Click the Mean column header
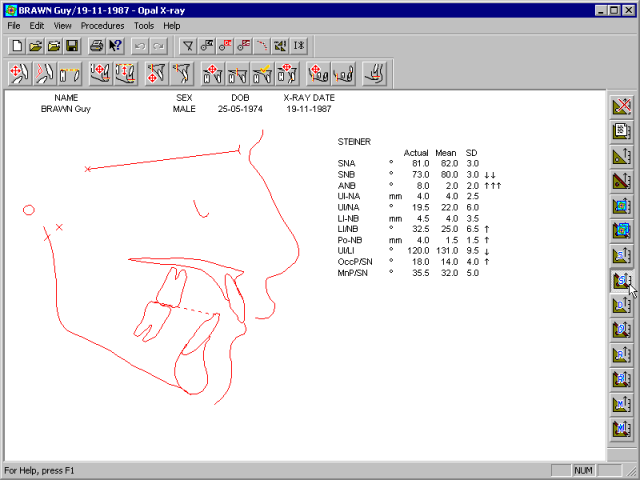This screenshot has width=640, height=480. pos(445,153)
